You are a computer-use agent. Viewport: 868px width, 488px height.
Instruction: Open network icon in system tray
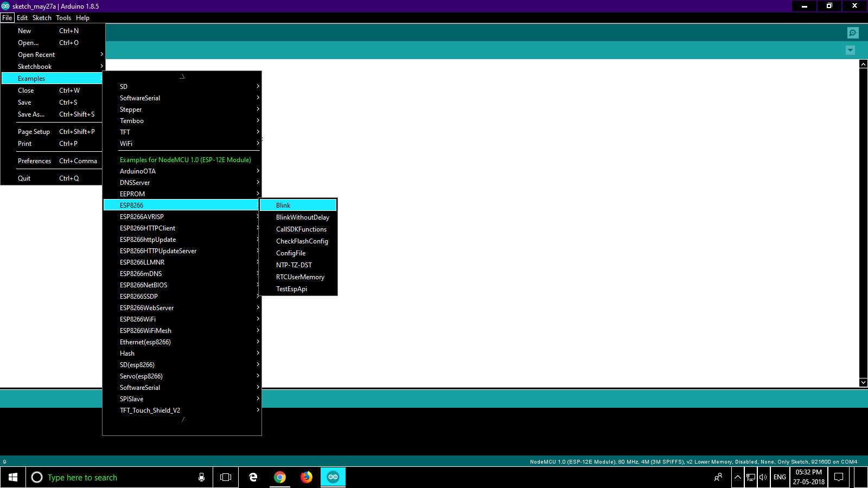pyautogui.click(x=751, y=477)
